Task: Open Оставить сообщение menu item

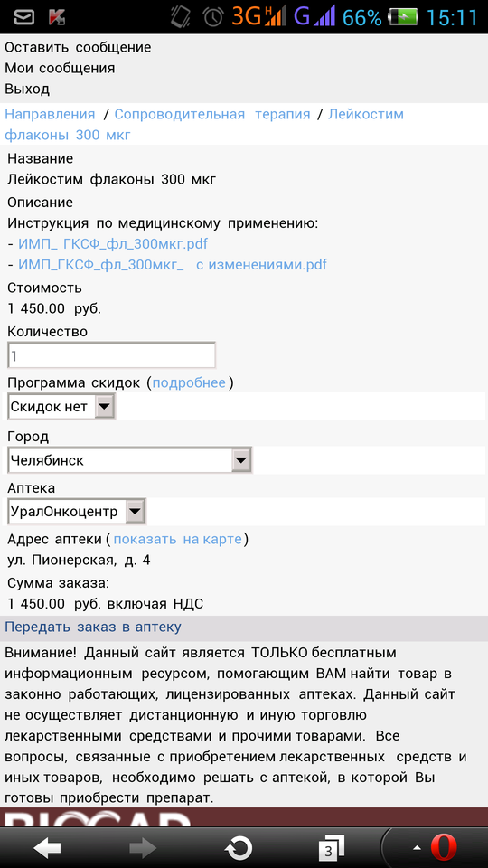Action: coord(78,48)
